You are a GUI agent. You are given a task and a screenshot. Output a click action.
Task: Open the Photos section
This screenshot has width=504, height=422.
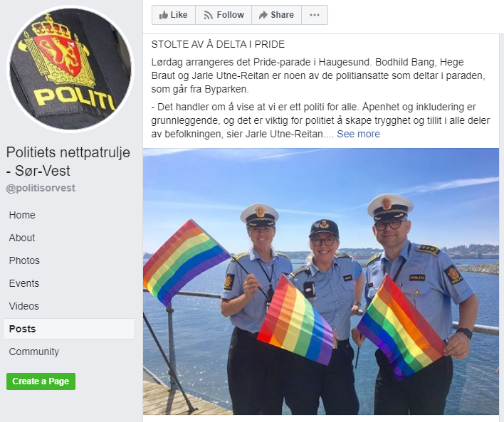coord(24,260)
